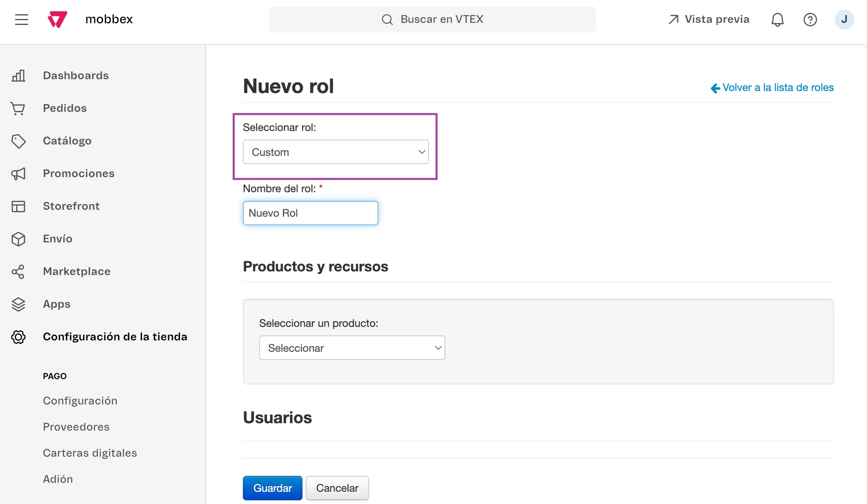This screenshot has height=504, width=867.
Task: Open Promociones in the sidebar
Action: pyautogui.click(x=79, y=173)
